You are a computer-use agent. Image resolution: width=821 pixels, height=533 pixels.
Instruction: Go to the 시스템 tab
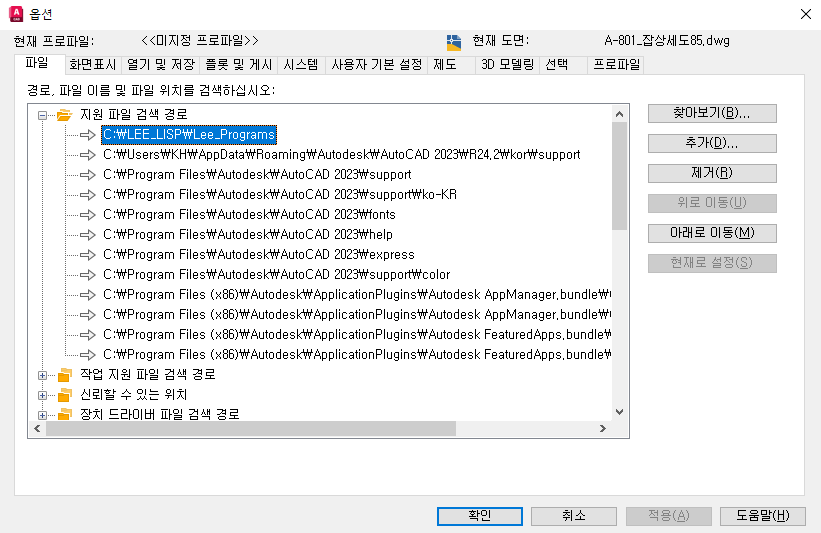pyautogui.click(x=301, y=65)
